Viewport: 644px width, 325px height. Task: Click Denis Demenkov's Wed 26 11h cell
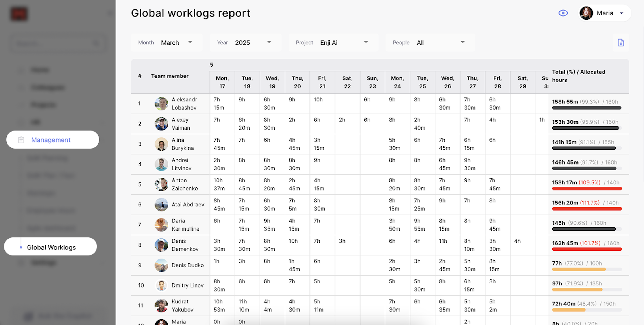point(448,245)
